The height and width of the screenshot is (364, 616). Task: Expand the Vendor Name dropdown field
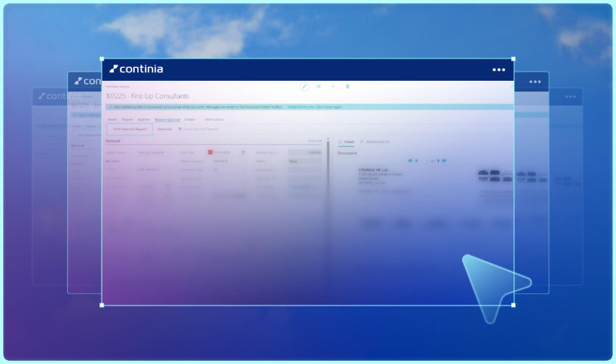tap(153, 152)
